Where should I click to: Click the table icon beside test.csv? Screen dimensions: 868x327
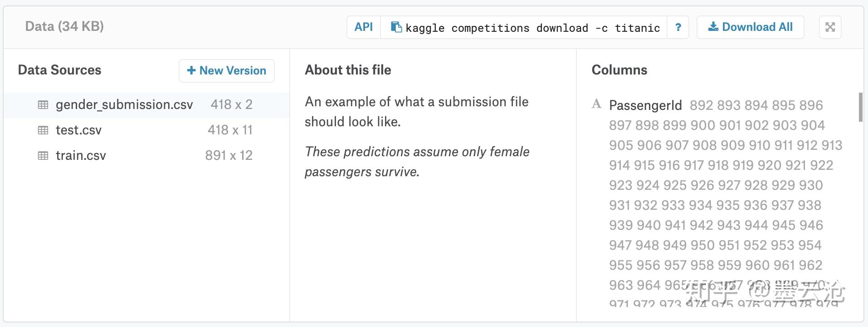coord(43,130)
